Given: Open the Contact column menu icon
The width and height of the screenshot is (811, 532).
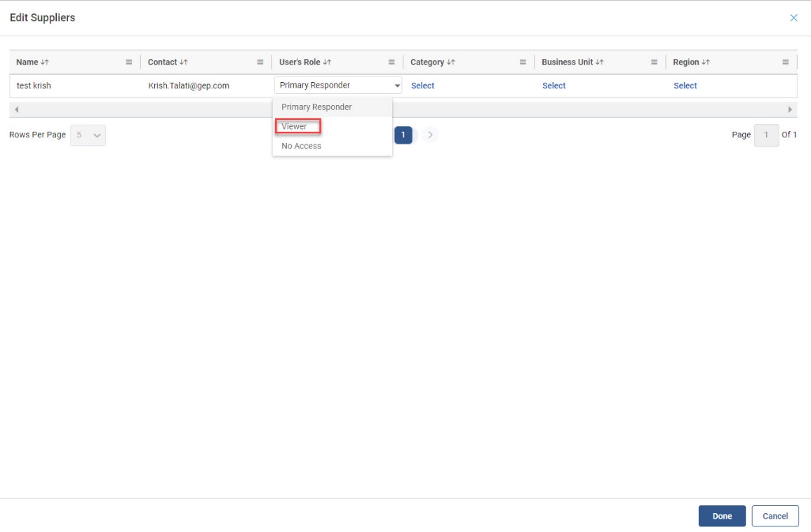Looking at the screenshot, I should pyautogui.click(x=260, y=62).
